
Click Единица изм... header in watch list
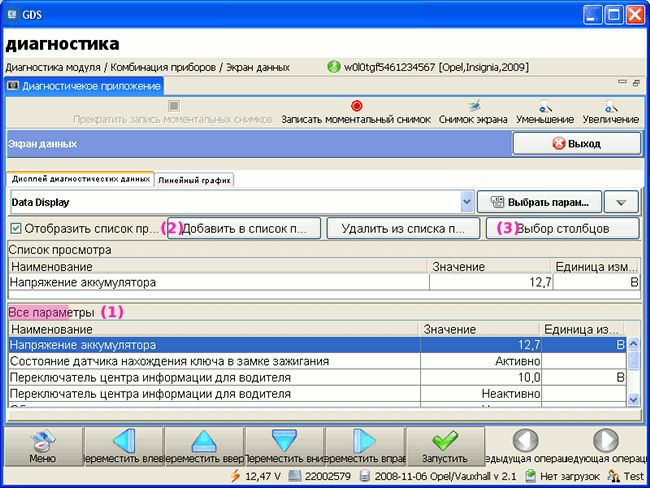596,267
